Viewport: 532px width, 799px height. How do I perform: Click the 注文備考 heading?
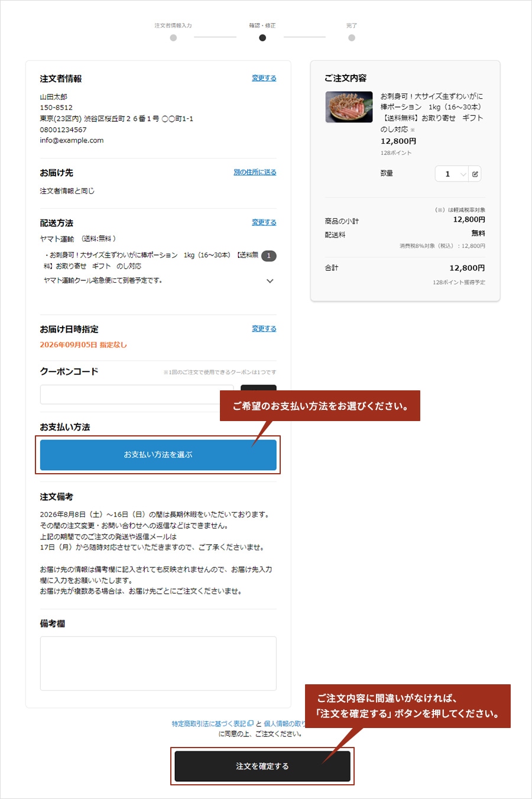(57, 497)
